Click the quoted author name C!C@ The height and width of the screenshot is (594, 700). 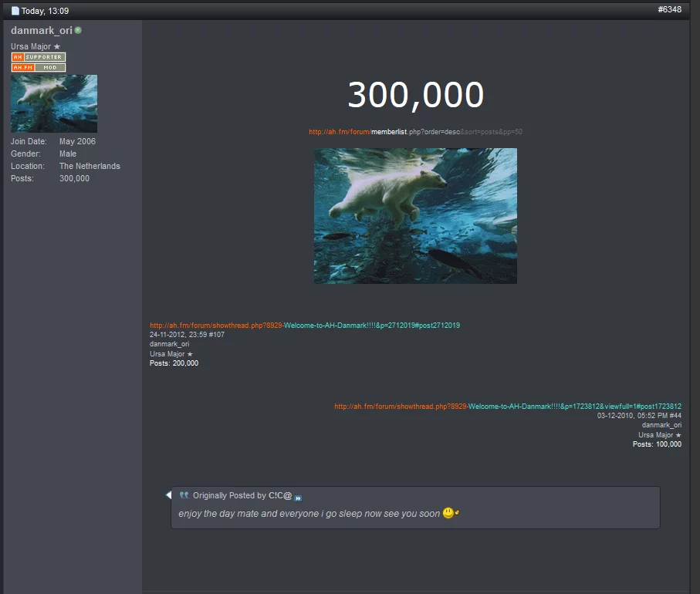pyautogui.click(x=280, y=496)
